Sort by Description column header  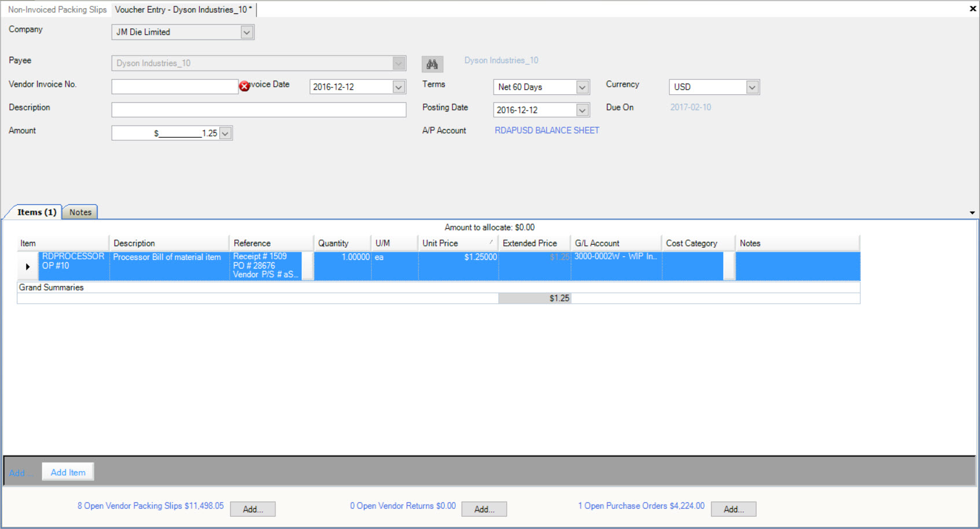click(x=169, y=244)
